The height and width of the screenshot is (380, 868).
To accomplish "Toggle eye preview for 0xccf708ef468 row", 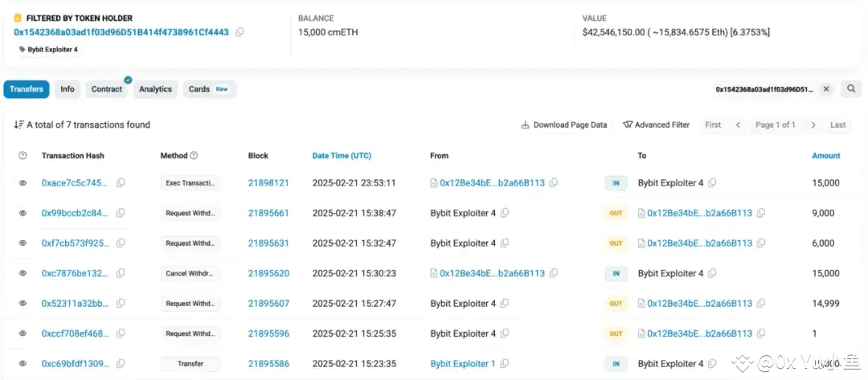I will (23, 334).
